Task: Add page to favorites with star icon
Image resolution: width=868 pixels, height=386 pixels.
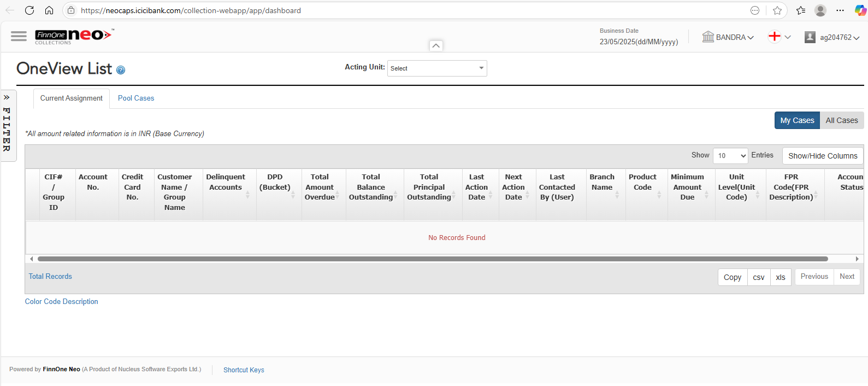Action: point(777,10)
